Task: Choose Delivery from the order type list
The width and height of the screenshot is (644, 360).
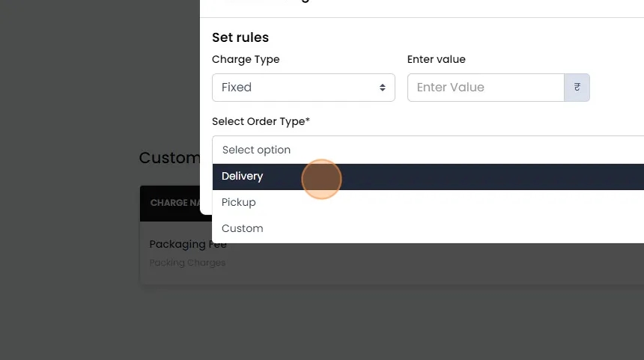Action: tap(243, 177)
